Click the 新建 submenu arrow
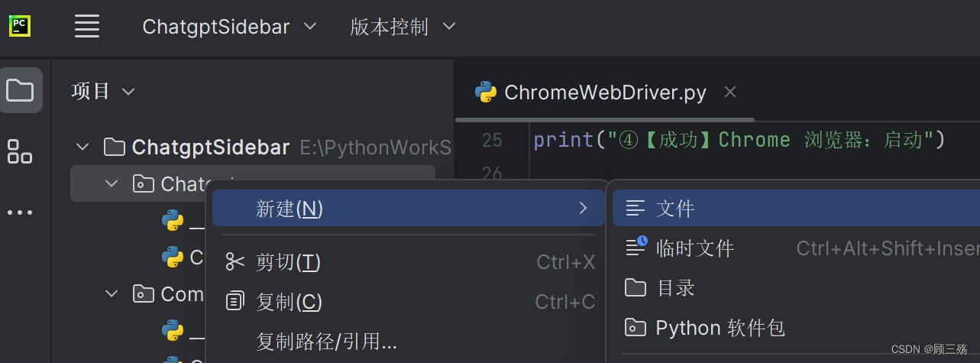The height and width of the screenshot is (363, 980). [584, 208]
